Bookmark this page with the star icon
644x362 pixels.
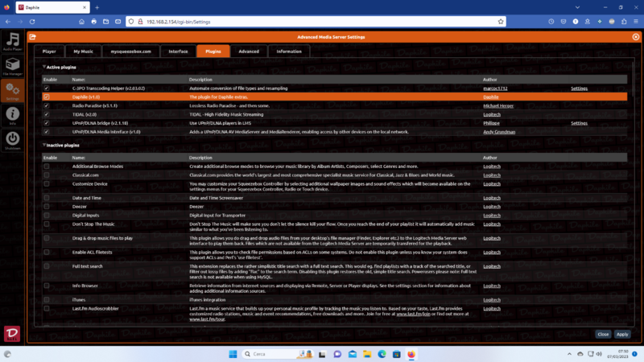(x=501, y=22)
